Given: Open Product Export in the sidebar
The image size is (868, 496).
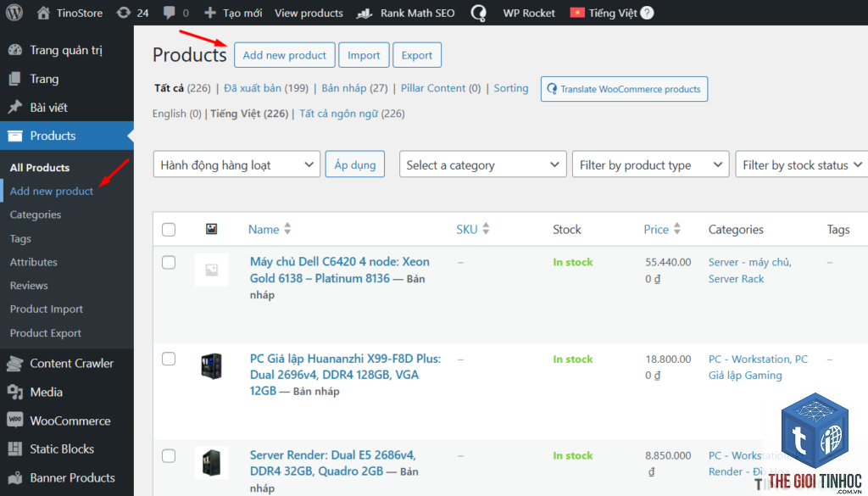Looking at the screenshot, I should click(46, 333).
